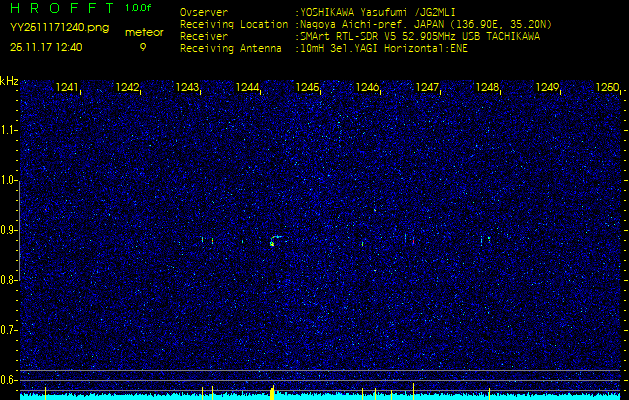This screenshot has width=629, height=400.
Task: Click the 1242 time tick label
Action: pyautogui.click(x=128, y=87)
